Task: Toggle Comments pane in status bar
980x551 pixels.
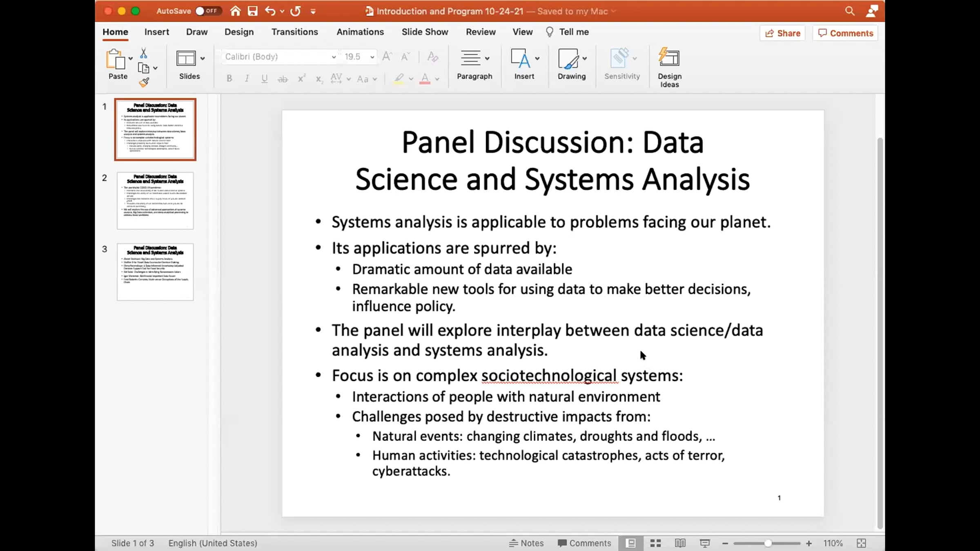Action: (x=584, y=543)
